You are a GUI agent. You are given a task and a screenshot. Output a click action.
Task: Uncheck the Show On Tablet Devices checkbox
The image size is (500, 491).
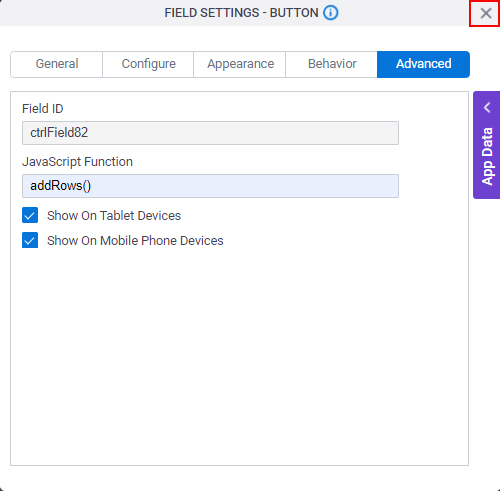30,215
